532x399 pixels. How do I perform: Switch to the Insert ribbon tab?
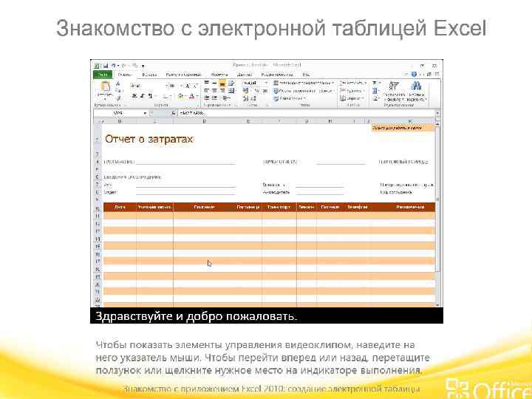(x=149, y=75)
